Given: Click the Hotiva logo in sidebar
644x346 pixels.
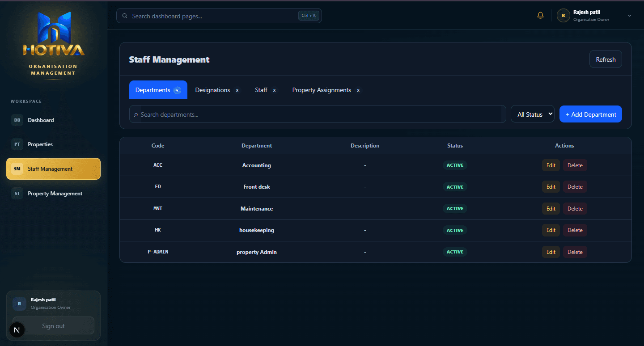Looking at the screenshot, I should tap(54, 34).
